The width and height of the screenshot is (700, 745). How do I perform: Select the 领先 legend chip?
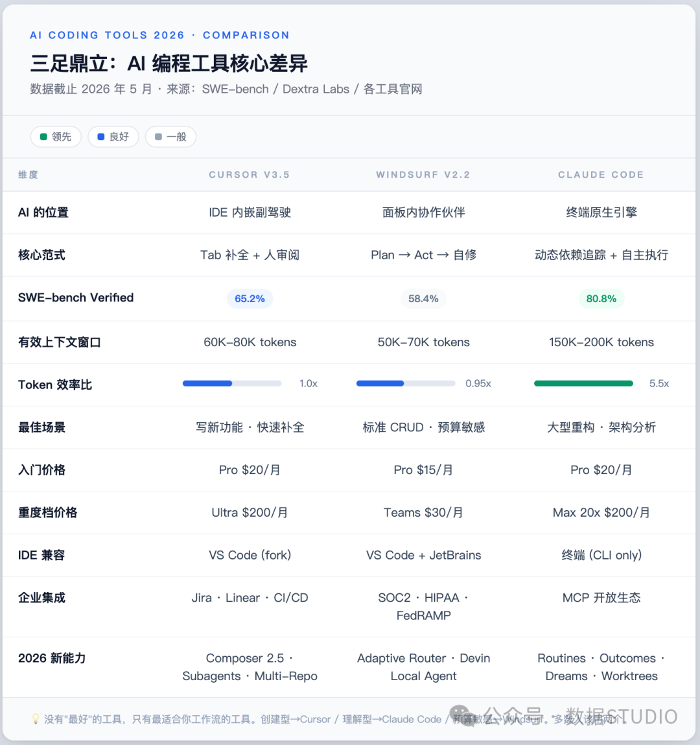(56, 137)
